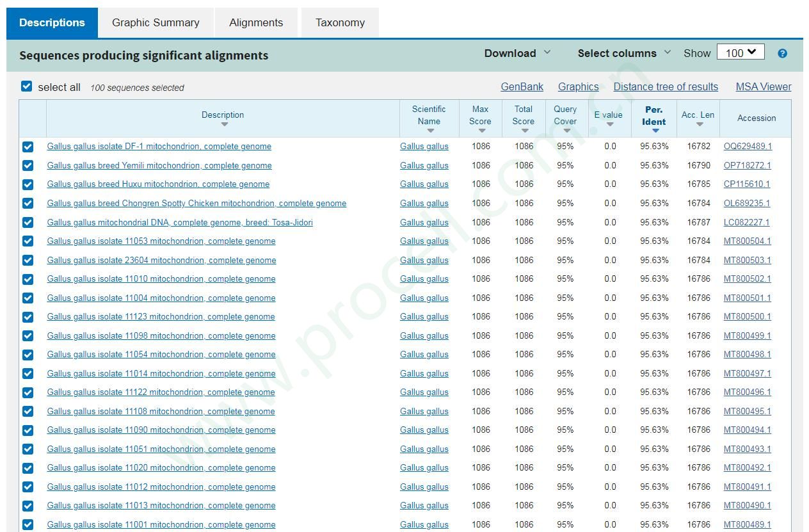
Task: Select the '100 sequences selected' text
Action: (137, 88)
